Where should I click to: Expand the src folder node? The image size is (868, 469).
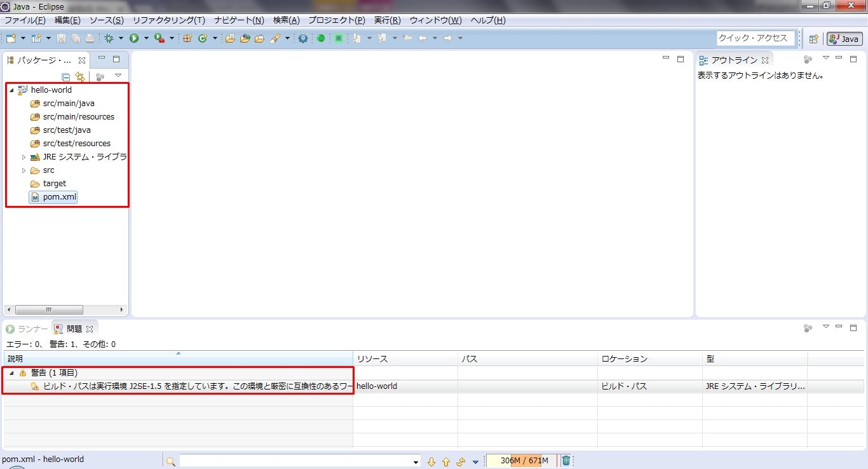click(24, 170)
